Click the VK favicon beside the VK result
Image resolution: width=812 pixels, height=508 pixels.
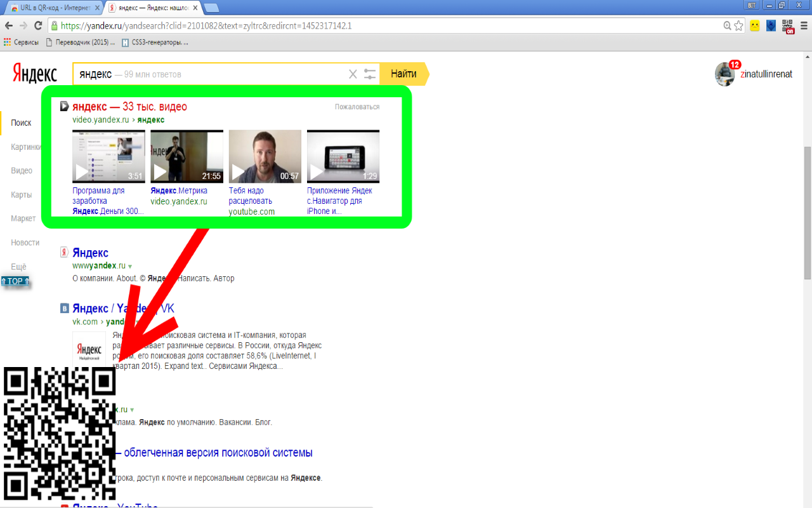[x=65, y=308]
